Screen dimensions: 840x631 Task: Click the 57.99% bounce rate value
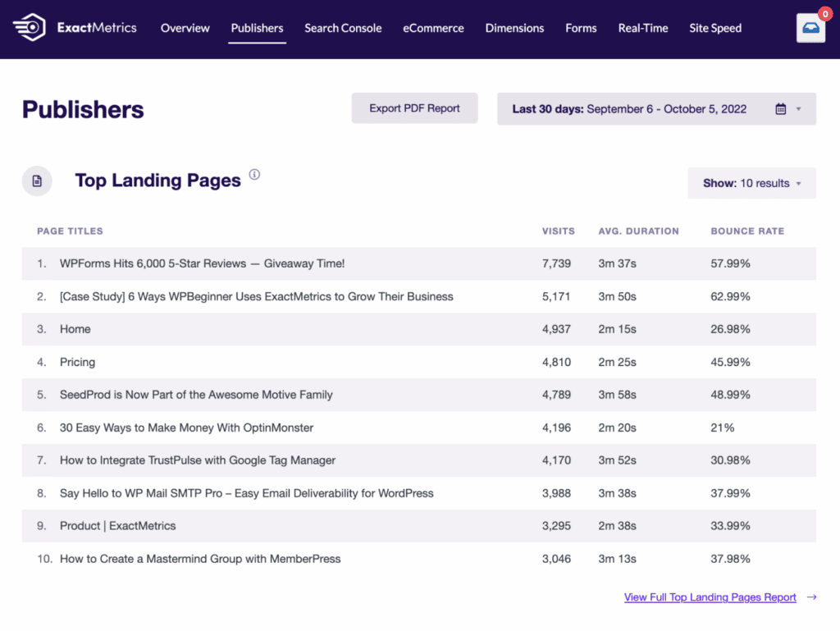[730, 263]
